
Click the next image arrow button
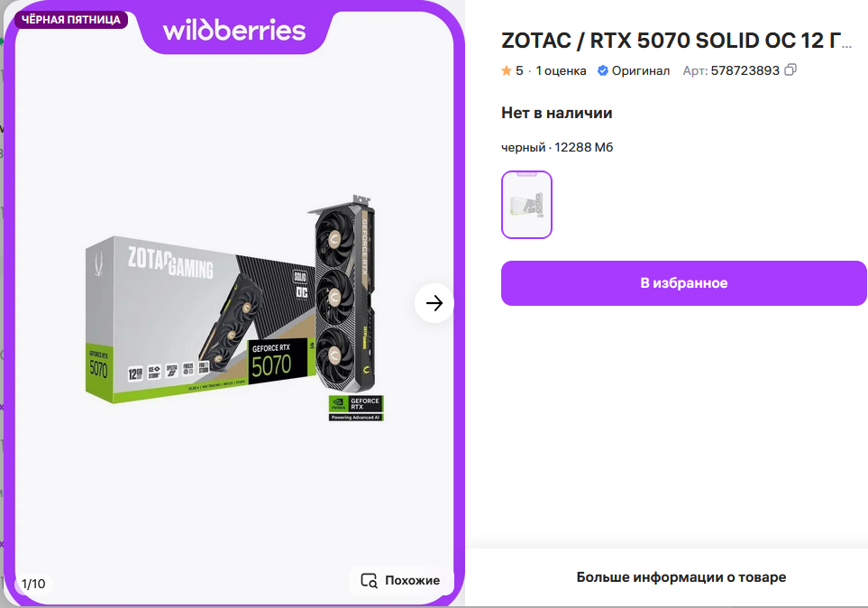(434, 302)
